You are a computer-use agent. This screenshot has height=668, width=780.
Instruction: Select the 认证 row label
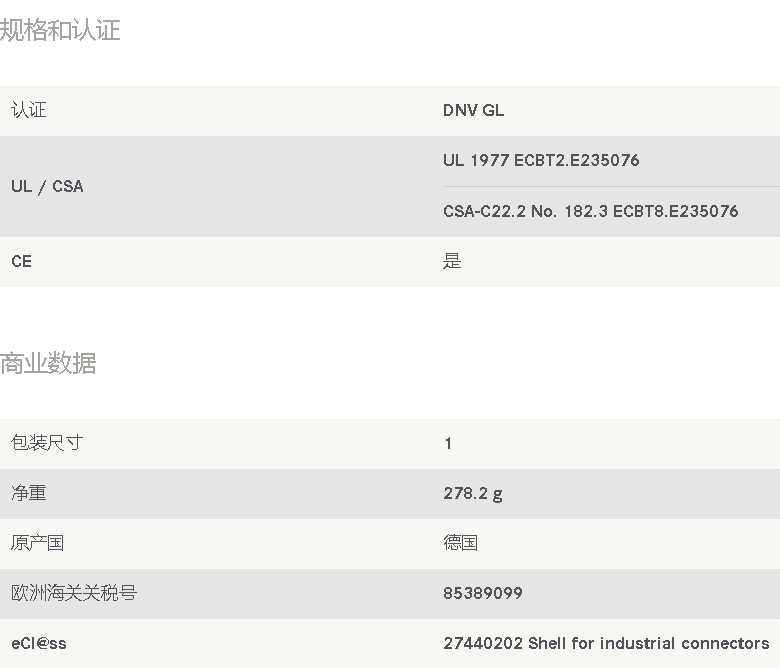pos(29,110)
